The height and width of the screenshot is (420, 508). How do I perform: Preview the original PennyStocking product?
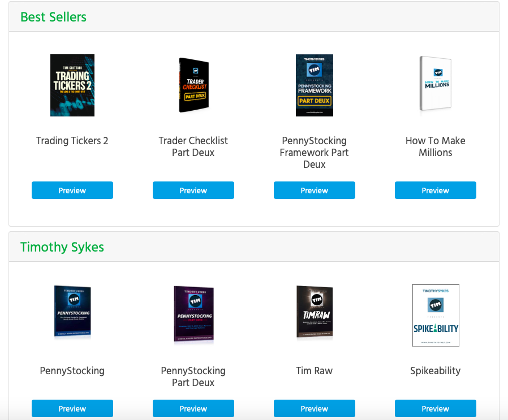72,409
